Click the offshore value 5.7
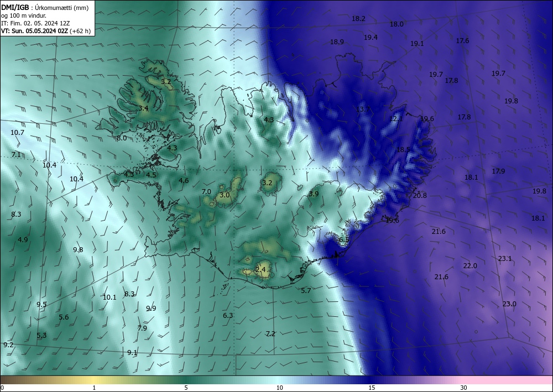Viewport: 553px width, 392px height. tap(306, 290)
